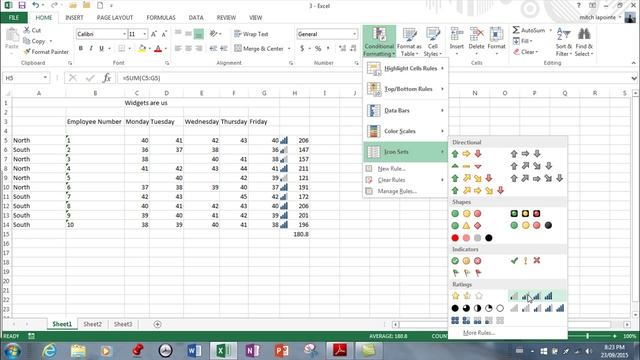Open the Format as Table dropdown
The height and width of the screenshot is (360, 640).
(x=409, y=41)
